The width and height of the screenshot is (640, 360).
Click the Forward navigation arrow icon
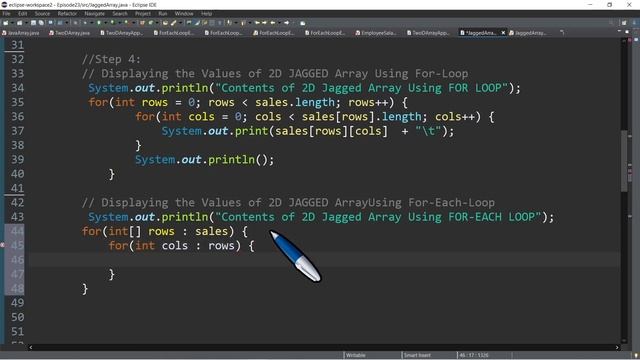[287, 23]
